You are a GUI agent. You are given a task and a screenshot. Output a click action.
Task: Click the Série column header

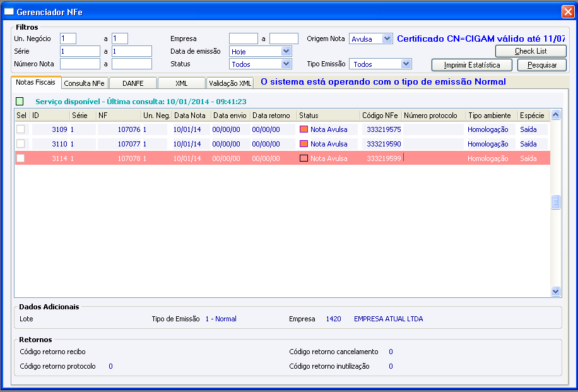pos(83,115)
